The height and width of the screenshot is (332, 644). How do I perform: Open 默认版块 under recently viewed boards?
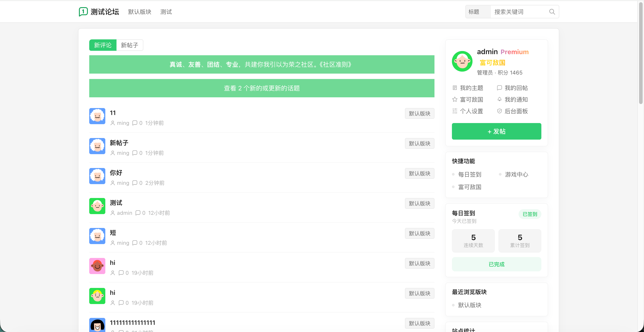[470, 305]
